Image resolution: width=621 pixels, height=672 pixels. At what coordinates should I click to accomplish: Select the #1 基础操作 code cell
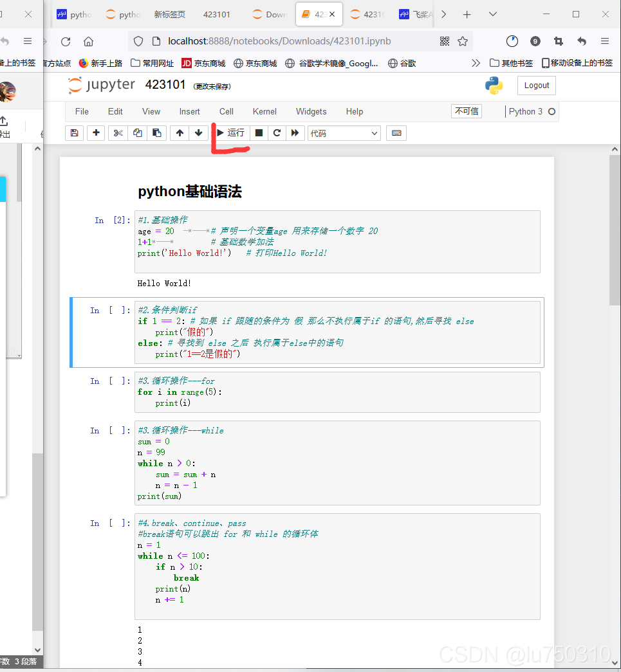point(337,242)
